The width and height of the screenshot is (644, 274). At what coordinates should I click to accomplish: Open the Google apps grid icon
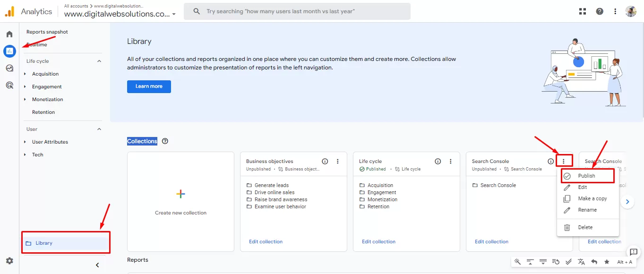[x=582, y=11]
